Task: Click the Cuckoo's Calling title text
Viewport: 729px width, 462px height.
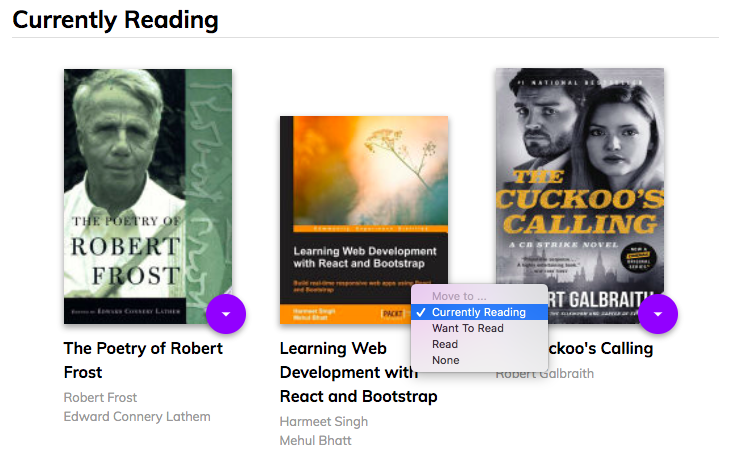Action: click(x=601, y=349)
